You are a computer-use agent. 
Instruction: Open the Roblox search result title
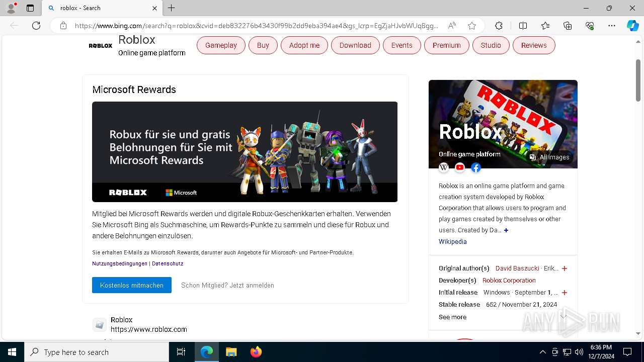(x=122, y=320)
